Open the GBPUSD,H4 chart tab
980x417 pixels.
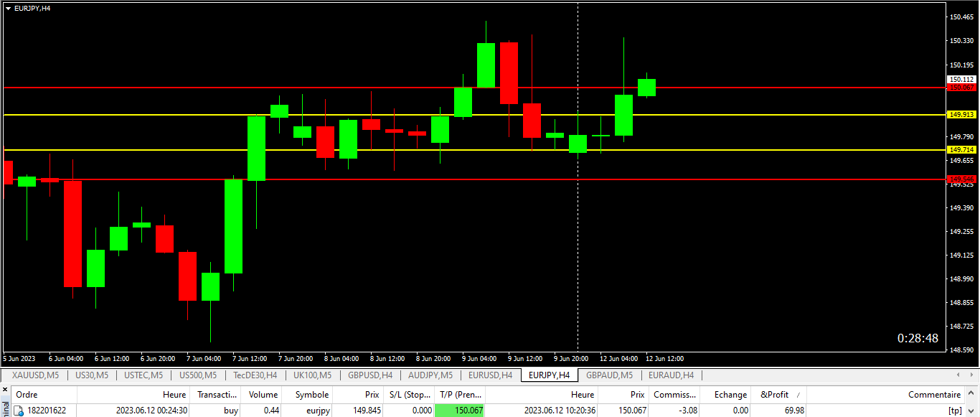[x=370, y=375]
